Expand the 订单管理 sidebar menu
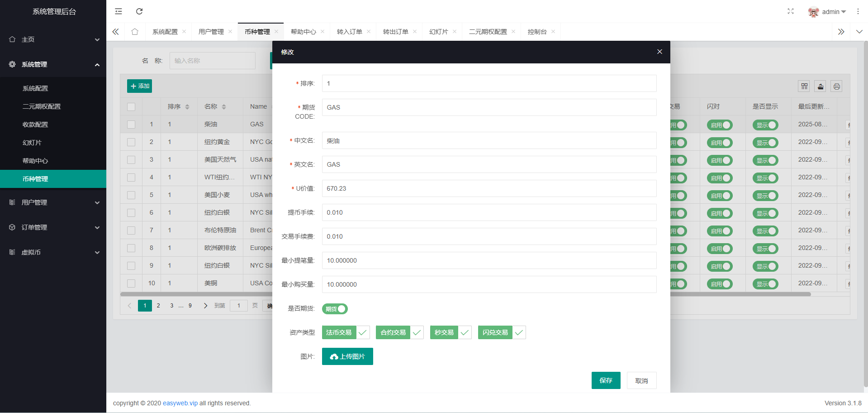The width and height of the screenshot is (868, 413). pos(53,227)
